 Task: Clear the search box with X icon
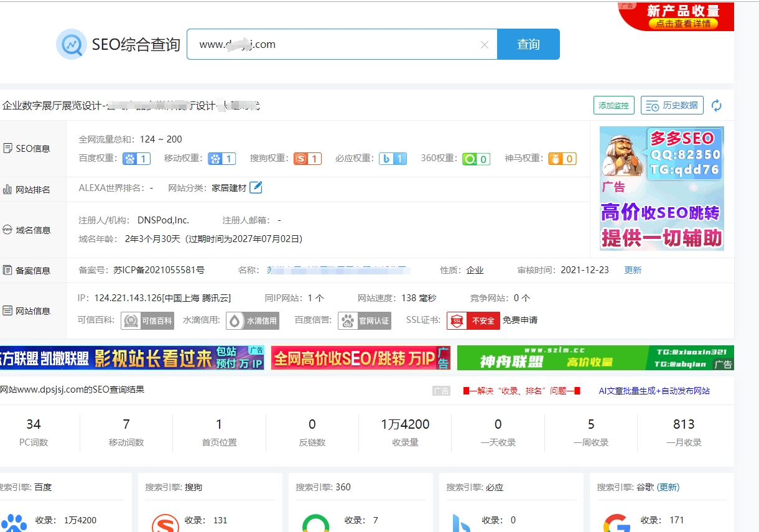485,45
